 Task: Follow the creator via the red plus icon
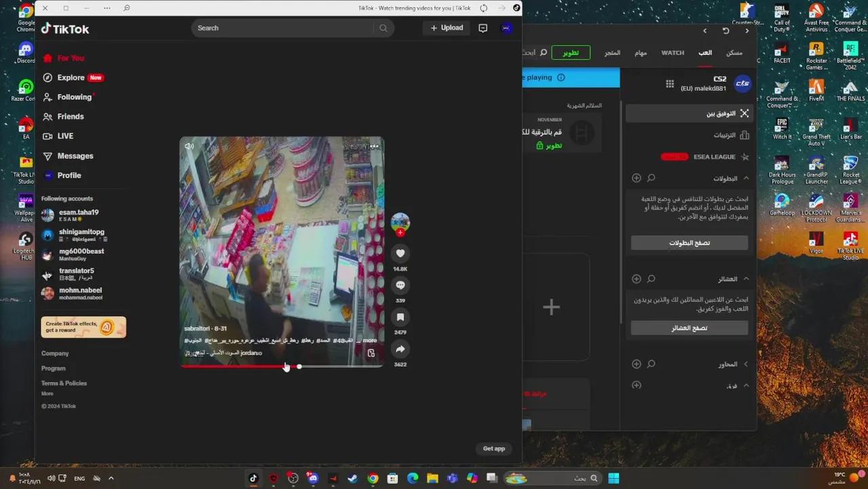coord(400,232)
